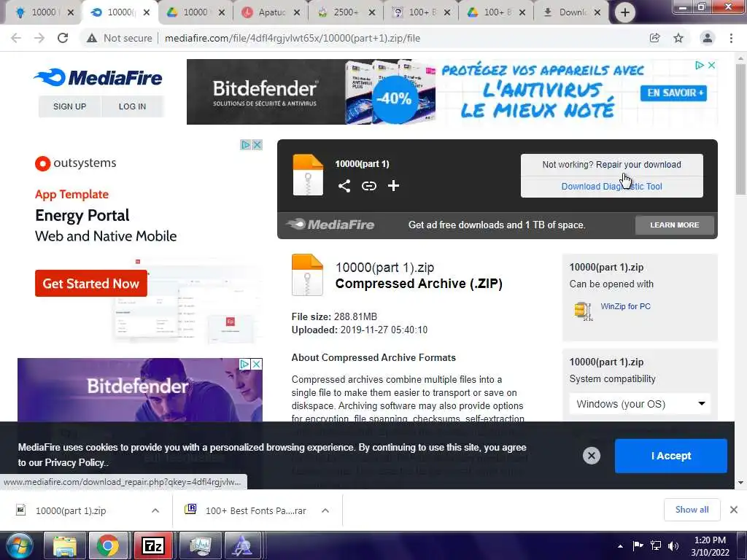The image size is (747, 560).
Task: Switch to the first 10000 tab
Action: [x=43, y=12]
